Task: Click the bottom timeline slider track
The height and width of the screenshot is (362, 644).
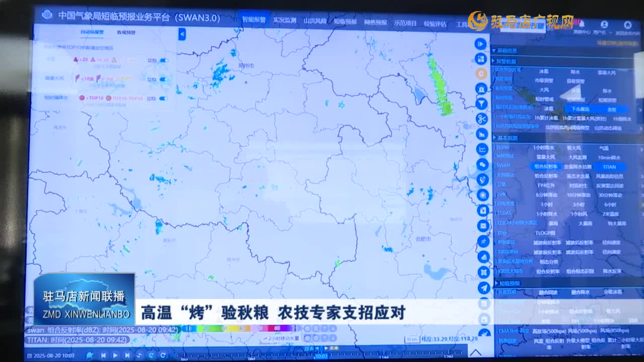Action: (322, 355)
